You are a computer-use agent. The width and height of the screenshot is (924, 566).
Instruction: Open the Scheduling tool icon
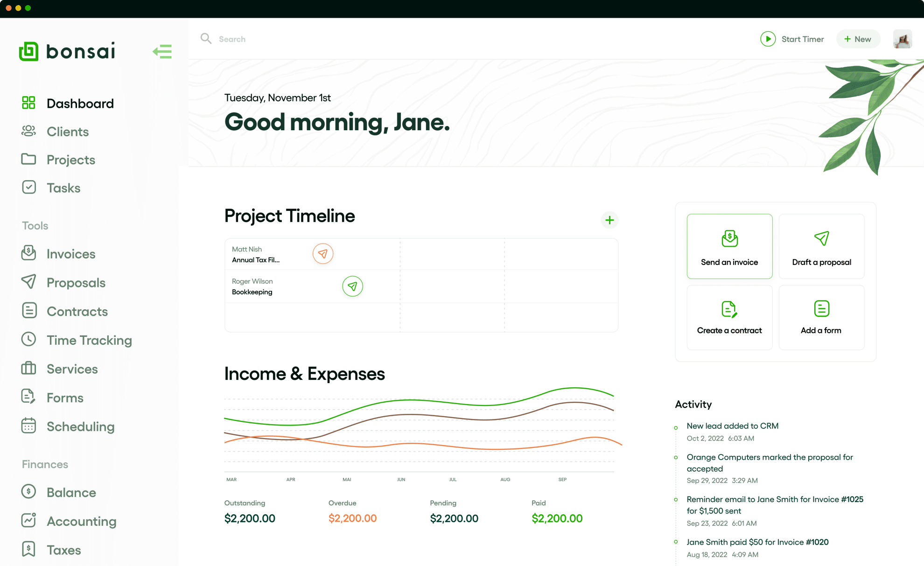pos(28,426)
